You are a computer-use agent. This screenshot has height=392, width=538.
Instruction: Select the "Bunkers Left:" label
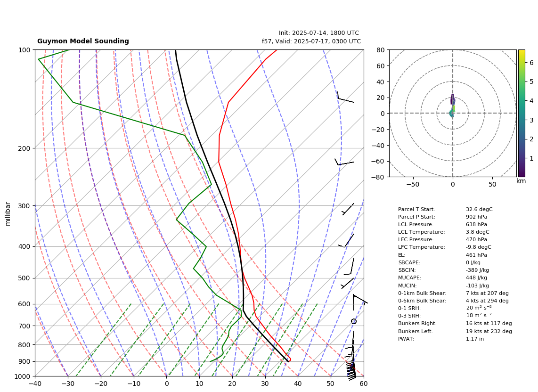click(x=415, y=331)
